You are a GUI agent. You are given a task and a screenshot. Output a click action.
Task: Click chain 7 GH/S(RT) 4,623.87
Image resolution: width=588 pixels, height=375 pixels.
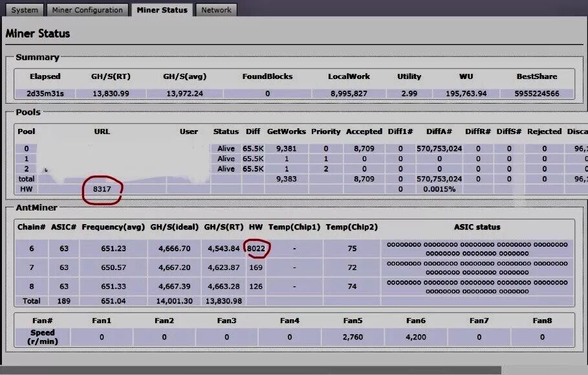click(x=224, y=267)
